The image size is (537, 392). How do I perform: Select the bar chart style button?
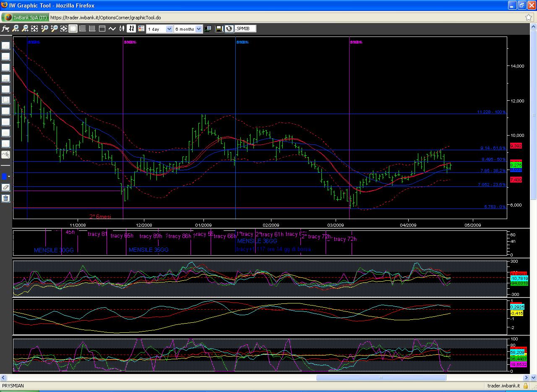(x=132, y=29)
